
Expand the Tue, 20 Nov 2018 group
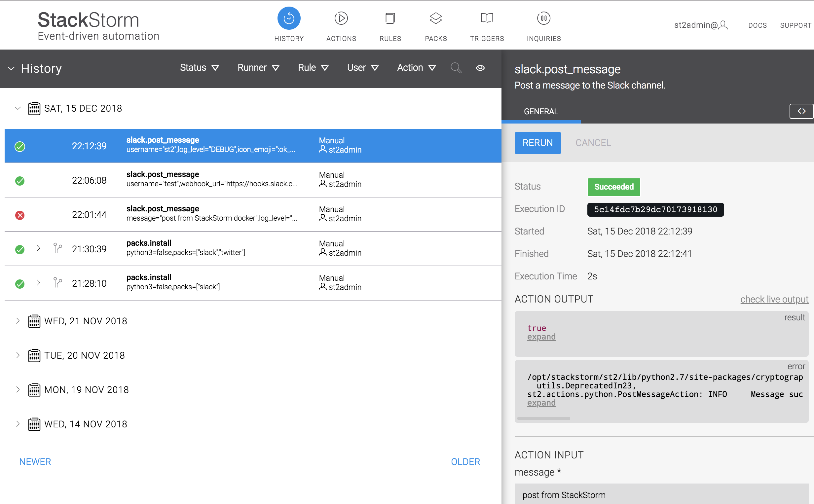18,355
